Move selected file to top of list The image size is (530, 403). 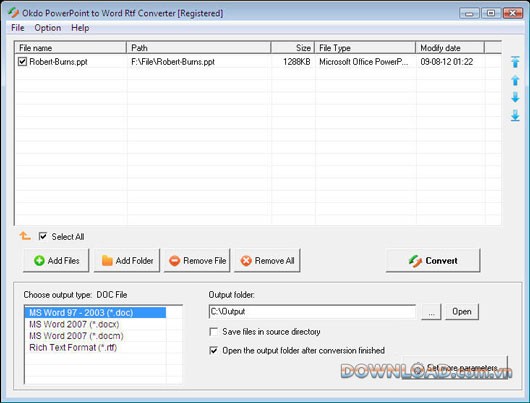click(x=515, y=62)
